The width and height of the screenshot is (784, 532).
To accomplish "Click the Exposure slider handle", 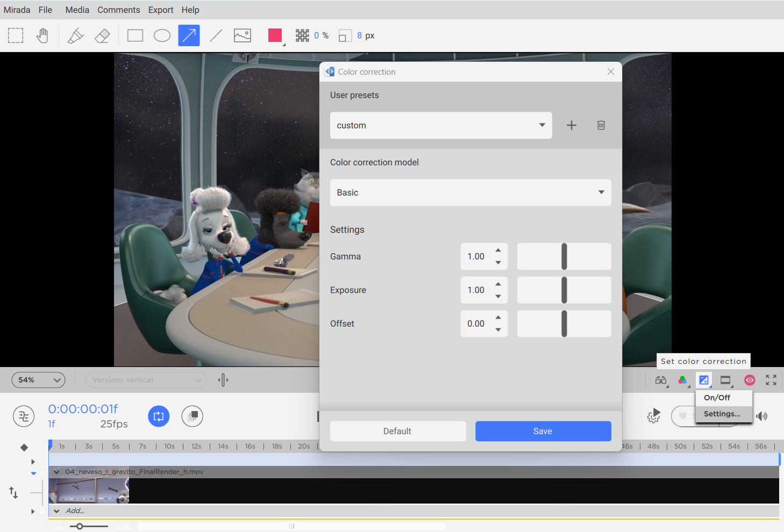I will point(564,290).
